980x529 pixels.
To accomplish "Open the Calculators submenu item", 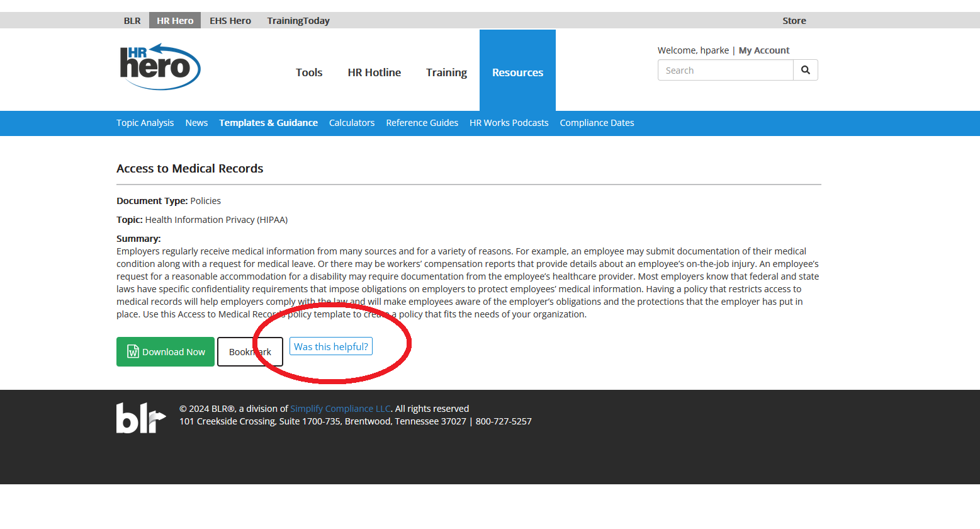I will coord(351,123).
